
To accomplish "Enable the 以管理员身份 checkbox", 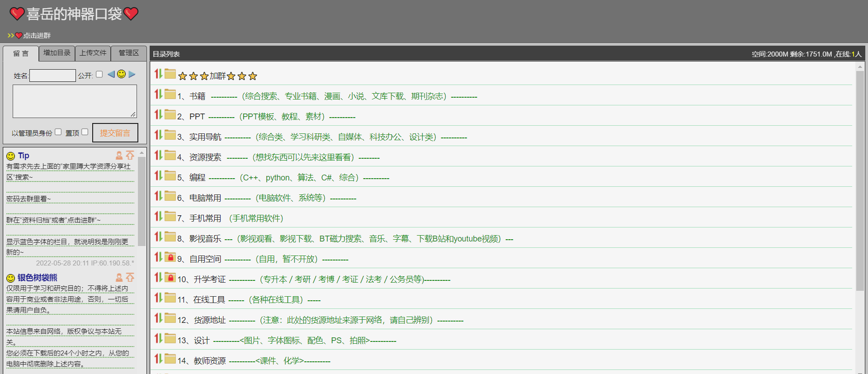I will coord(58,132).
